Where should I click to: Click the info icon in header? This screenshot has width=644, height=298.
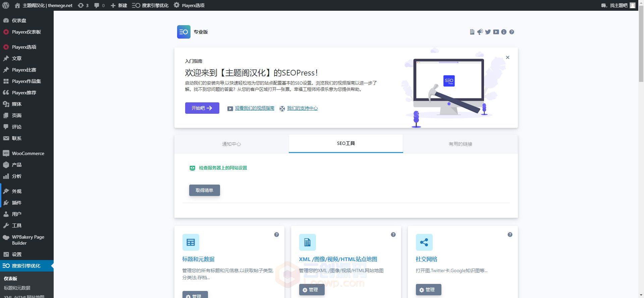tap(504, 32)
